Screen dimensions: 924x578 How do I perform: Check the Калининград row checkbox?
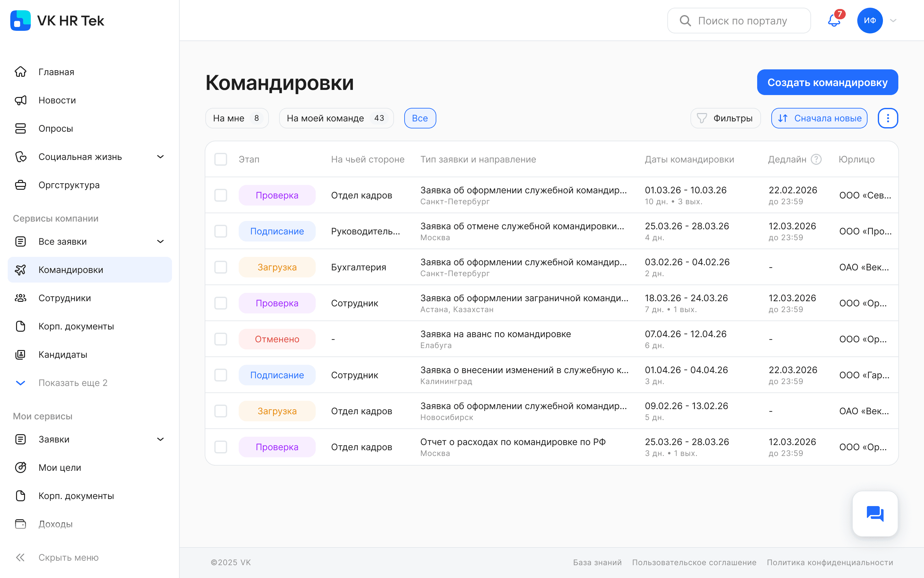click(221, 375)
